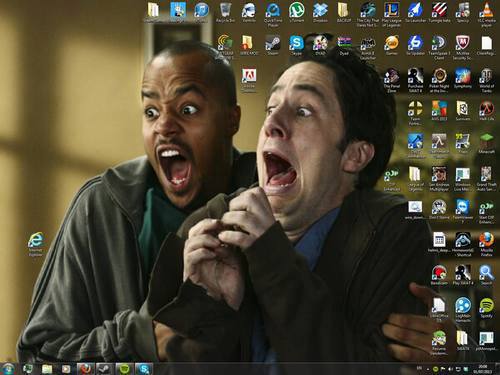
Task: Open the LogMeIn Hamachi shortcut
Action: pos(463,310)
